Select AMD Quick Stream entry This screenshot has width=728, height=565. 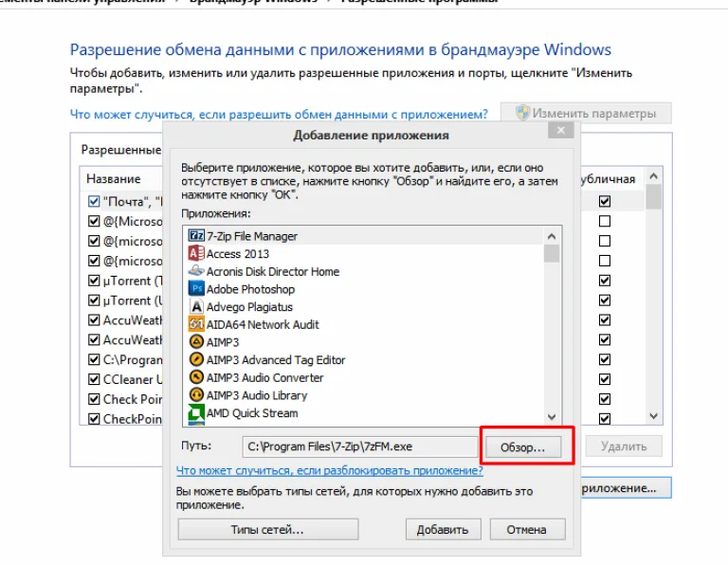coord(364,412)
